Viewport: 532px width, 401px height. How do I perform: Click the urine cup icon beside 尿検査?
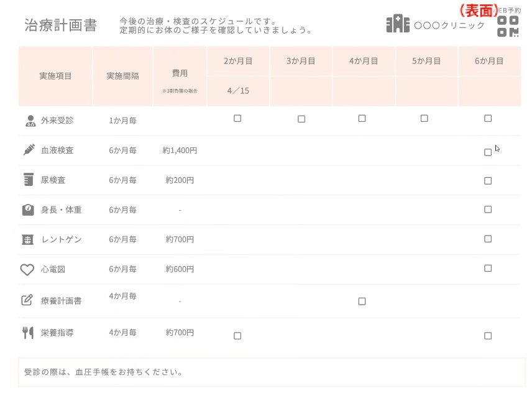click(29, 179)
